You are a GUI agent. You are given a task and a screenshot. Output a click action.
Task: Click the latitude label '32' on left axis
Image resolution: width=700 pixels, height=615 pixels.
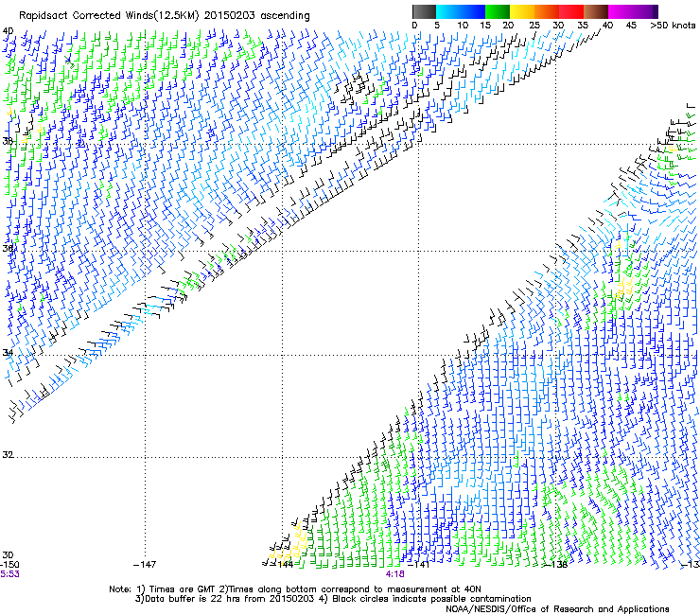click(8, 455)
